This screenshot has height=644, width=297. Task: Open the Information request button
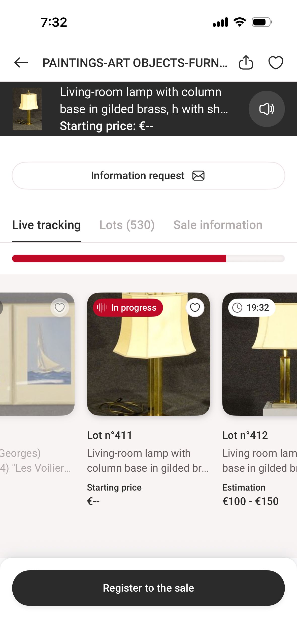pyautogui.click(x=148, y=176)
